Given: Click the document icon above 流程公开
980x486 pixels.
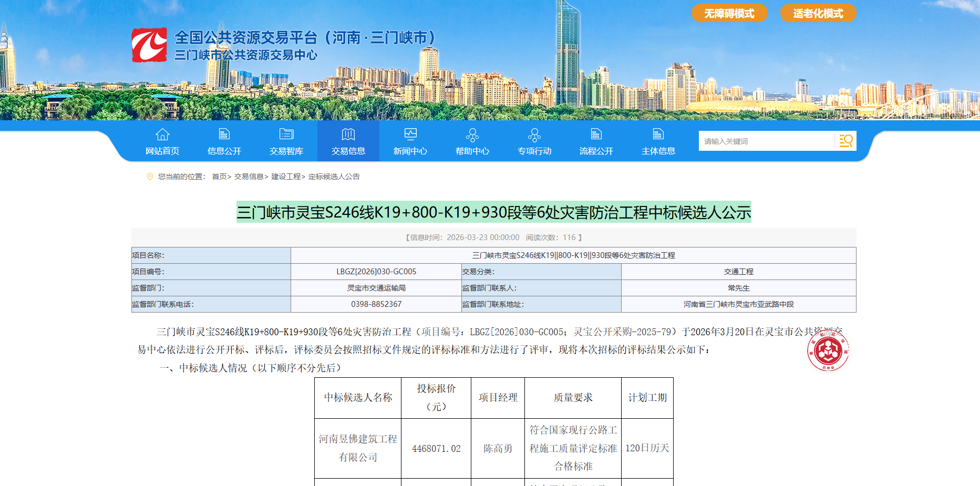Looking at the screenshot, I should point(596,135).
